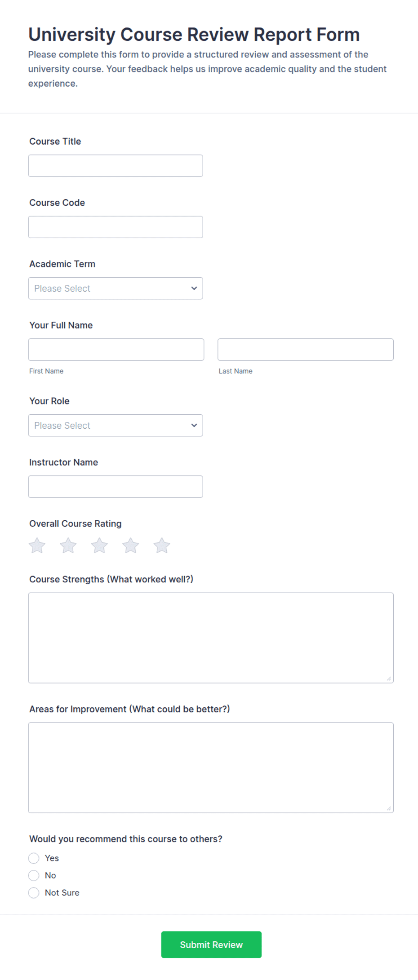Screen dimensions: 418x980
Task: Select Yes to recommend this course
Action: (x=34, y=858)
